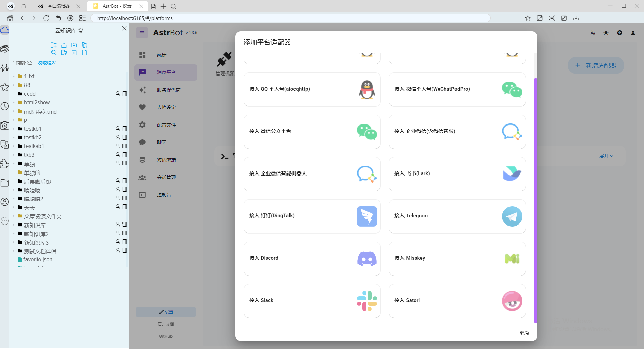This screenshot has width=644, height=349.
Task: Open the GitHub link in the sidebar
Action: [x=165, y=336]
